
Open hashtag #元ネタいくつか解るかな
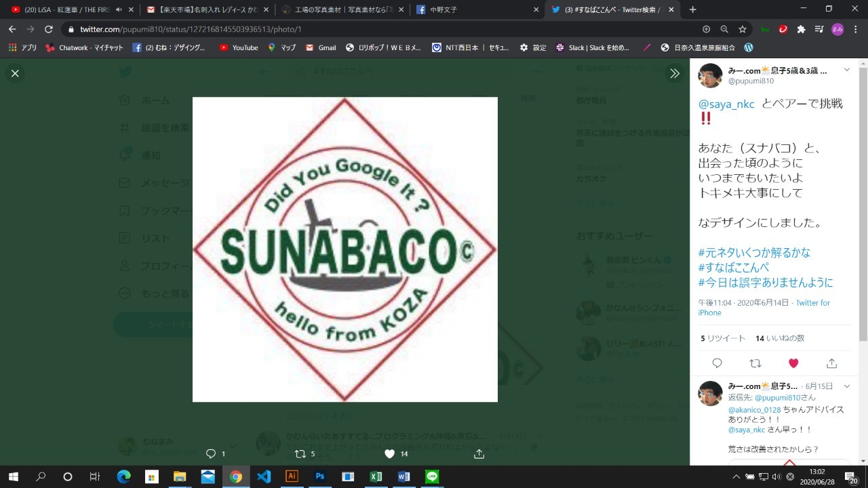754,253
